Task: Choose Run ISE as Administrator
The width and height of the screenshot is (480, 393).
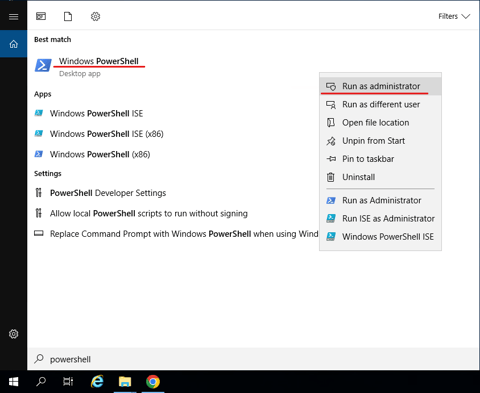Action: click(380, 219)
